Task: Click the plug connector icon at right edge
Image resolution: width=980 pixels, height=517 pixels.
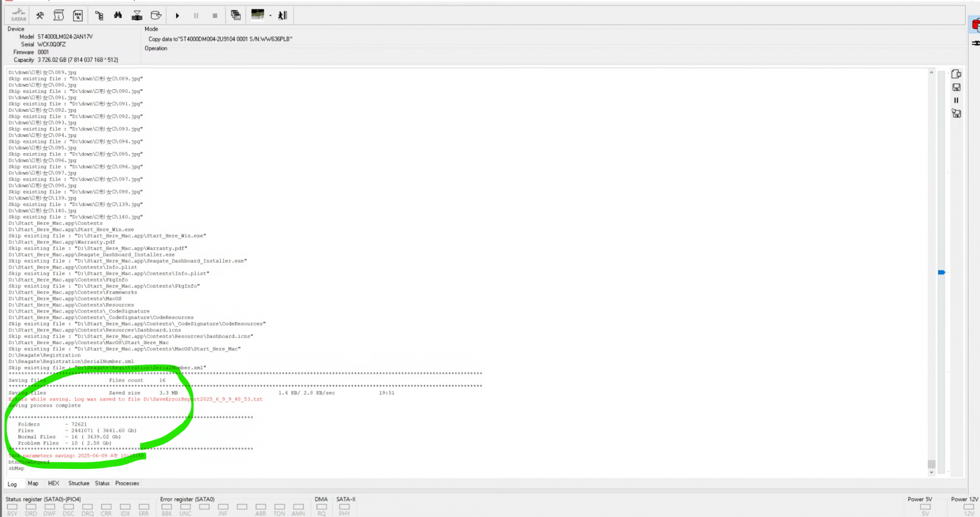Action: coord(976,43)
